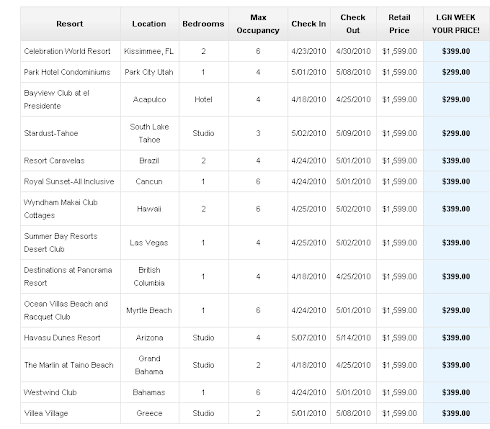
Task: Select Destinations at Panorama Resort
Action: (68, 277)
